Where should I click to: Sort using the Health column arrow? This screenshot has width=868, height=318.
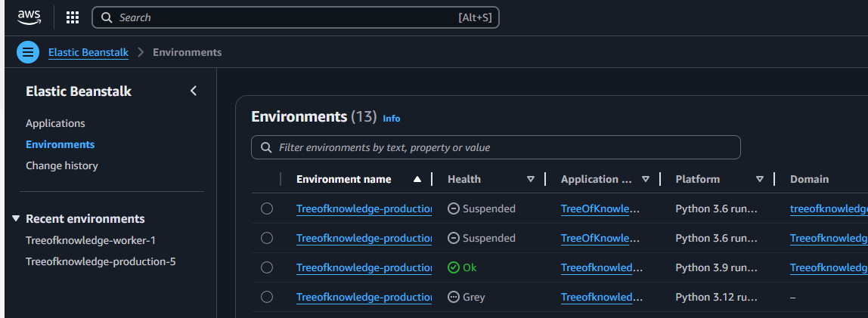(531, 179)
